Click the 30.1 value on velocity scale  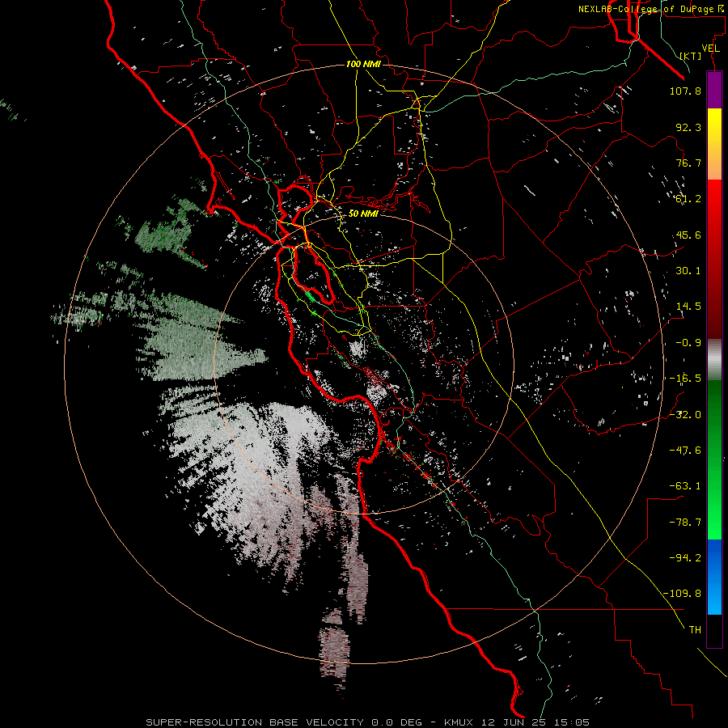pyautogui.click(x=688, y=271)
